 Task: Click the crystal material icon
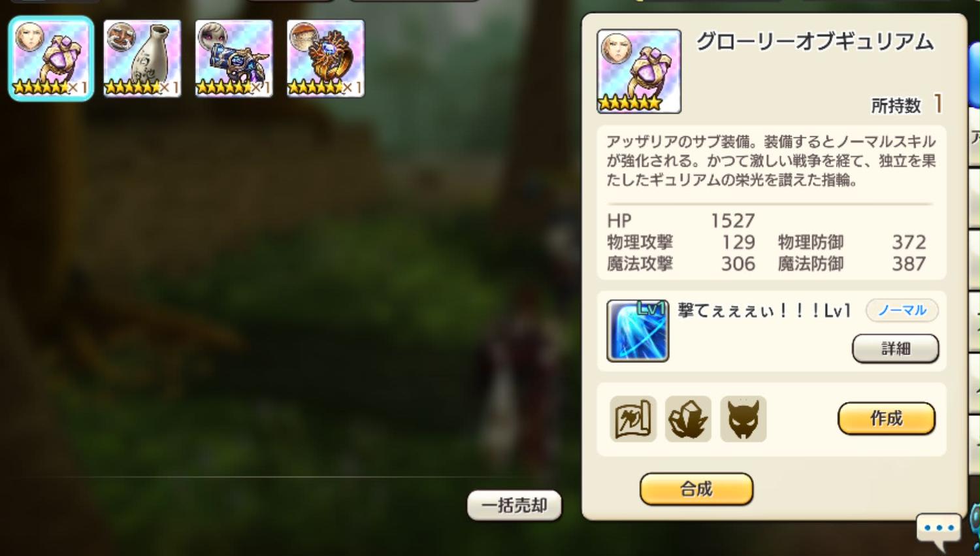[x=688, y=419]
